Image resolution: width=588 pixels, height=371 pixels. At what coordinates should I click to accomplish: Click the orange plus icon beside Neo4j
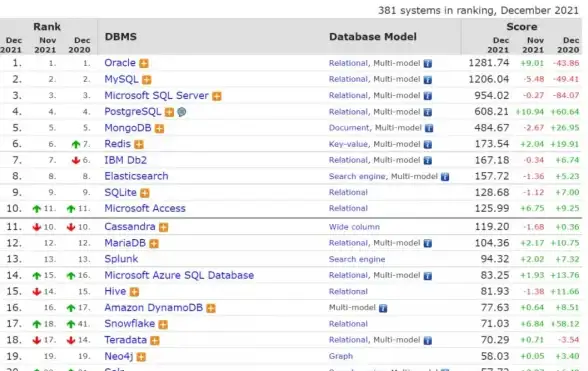[x=141, y=357]
